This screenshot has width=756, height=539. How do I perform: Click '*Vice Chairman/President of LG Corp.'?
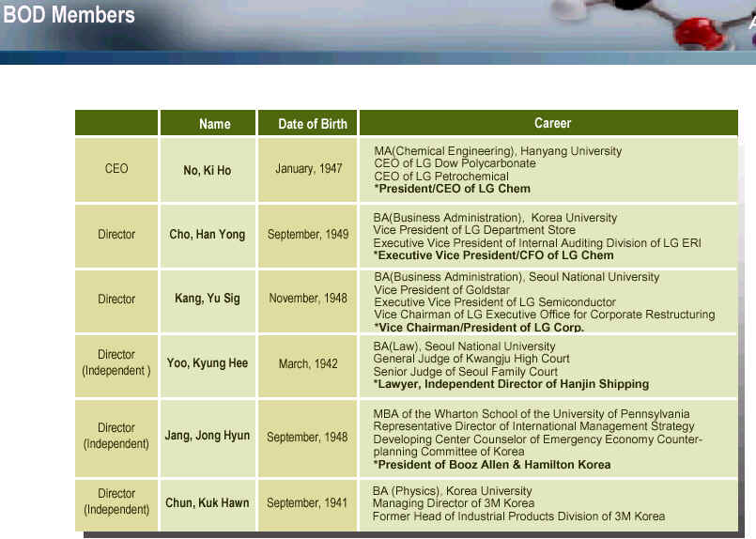(x=479, y=328)
